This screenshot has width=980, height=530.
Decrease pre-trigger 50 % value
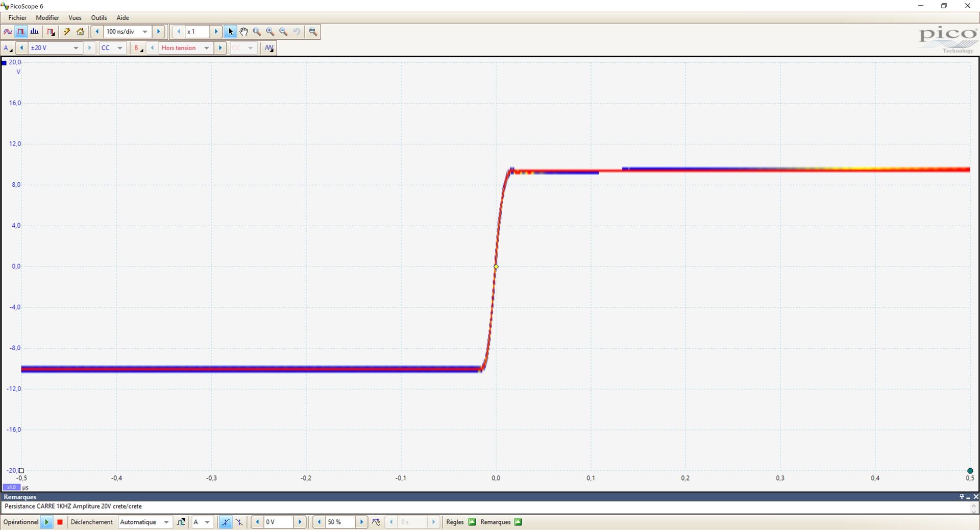coord(319,522)
